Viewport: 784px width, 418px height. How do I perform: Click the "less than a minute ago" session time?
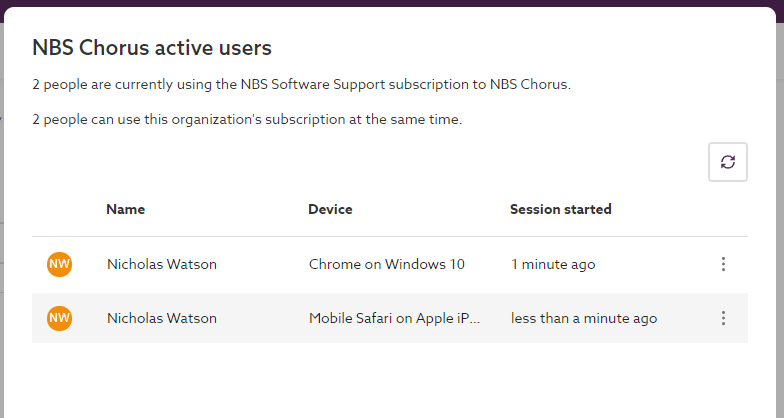click(584, 318)
